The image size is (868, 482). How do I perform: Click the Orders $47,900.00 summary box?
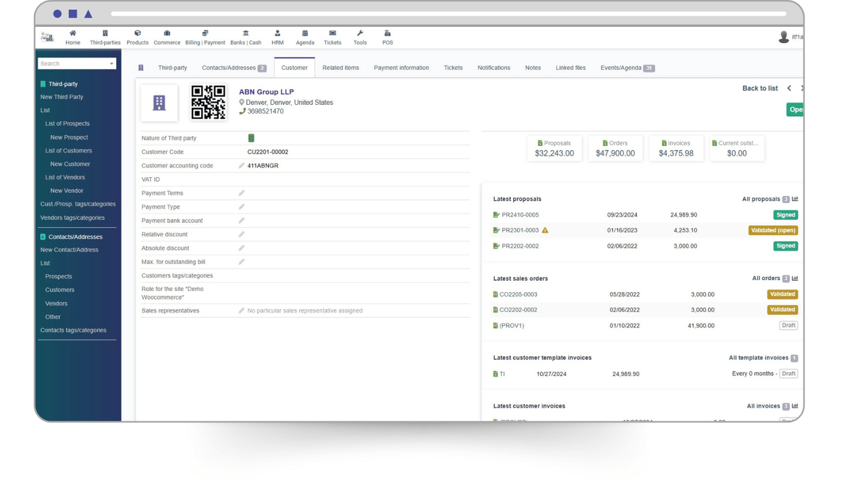(x=615, y=148)
